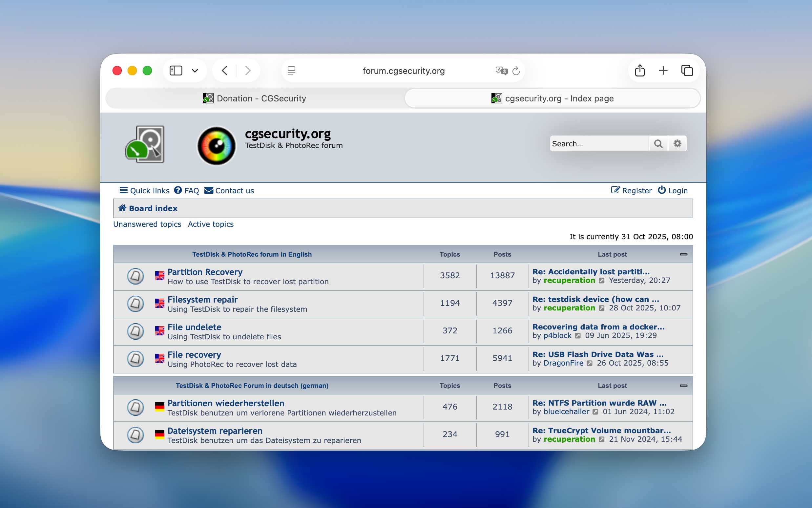
Task: Click the German flag beside Partitionen wiederherstellen
Action: [x=160, y=407]
